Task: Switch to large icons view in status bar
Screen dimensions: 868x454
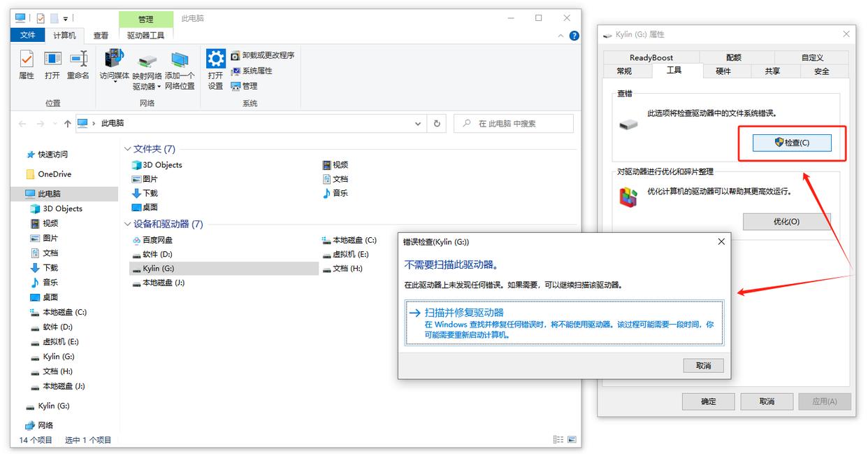Action: (x=572, y=440)
